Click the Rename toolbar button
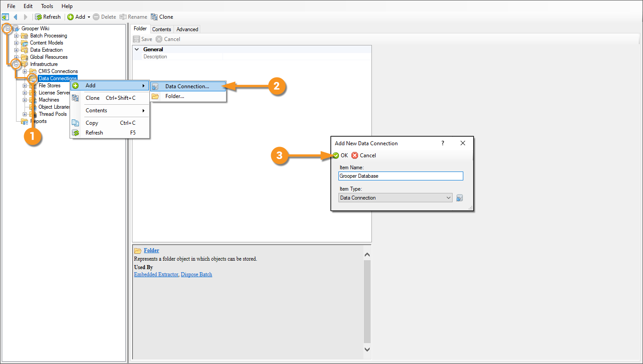This screenshot has height=364, width=643. (133, 17)
